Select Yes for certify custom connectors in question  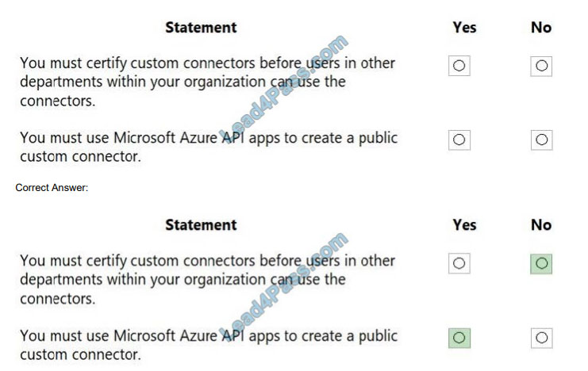pyautogui.click(x=459, y=66)
